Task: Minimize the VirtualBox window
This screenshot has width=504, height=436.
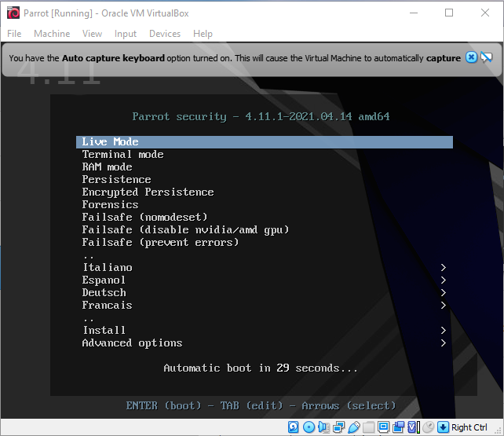Action: click(x=414, y=13)
